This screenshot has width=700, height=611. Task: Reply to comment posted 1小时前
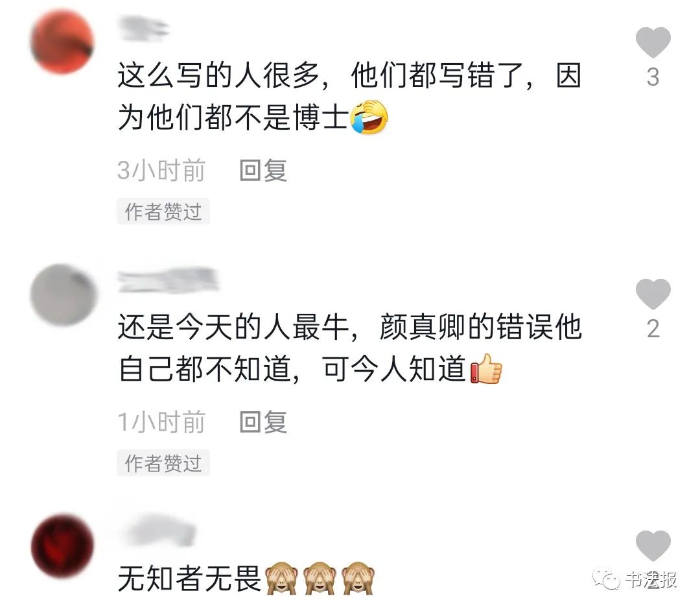pyautogui.click(x=263, y=422)
